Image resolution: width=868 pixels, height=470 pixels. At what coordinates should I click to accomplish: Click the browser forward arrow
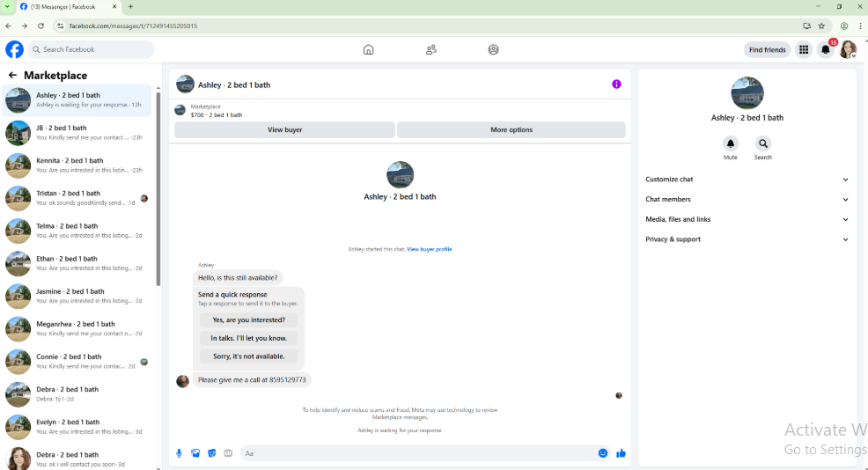click(x=25, y=26)
